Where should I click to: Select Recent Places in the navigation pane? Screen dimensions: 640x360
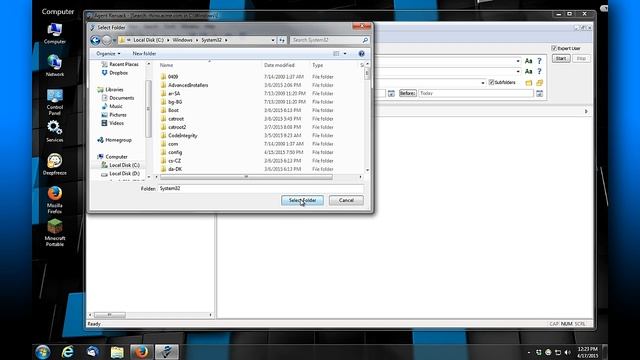point(123,64)
